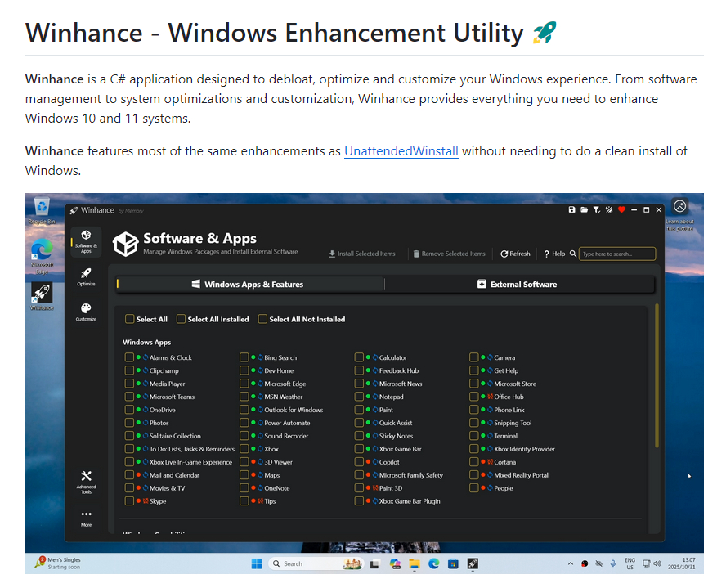This screenshot has width=726, height=588.
Task: Click the save configuration floppy icon
Action: tap(571, 210)
